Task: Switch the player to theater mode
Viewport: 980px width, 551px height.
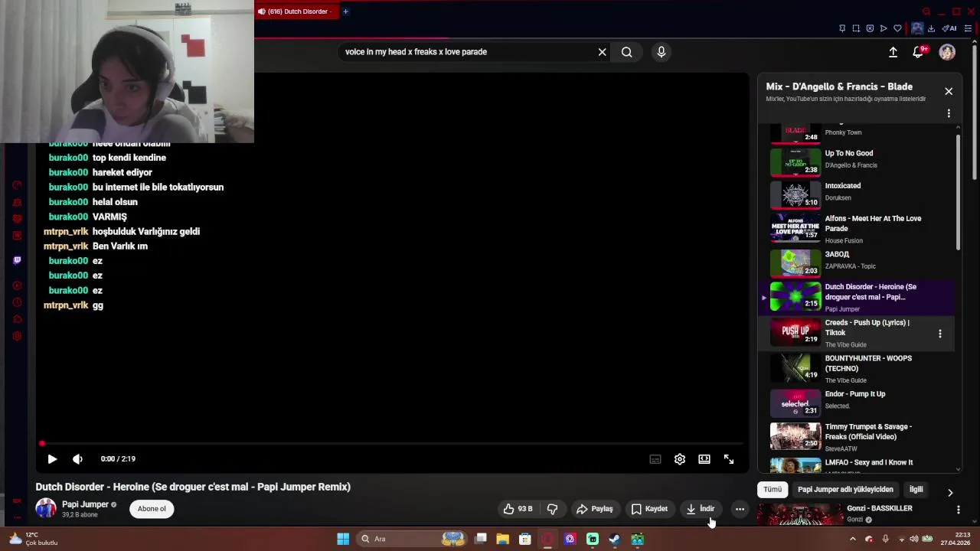Action: click(704, 459)
